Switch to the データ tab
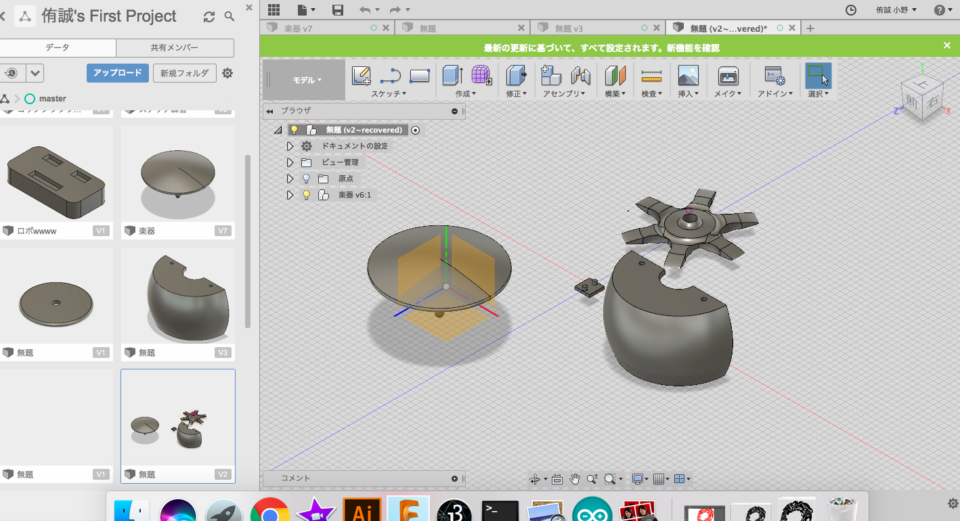The width and height of the screenshot is (960, 521). pos(58,48)
